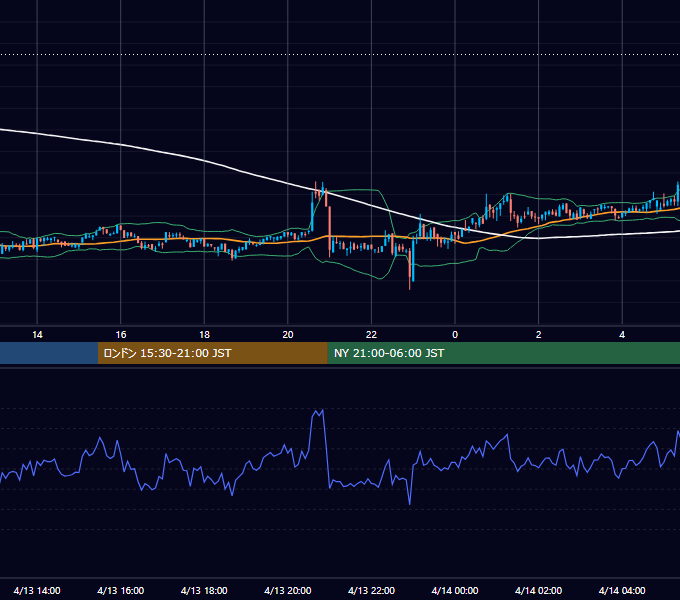Image resolution: width=680 pixels, height=600 pixels.
Task: Click the blue session bar before ロンドン
Action: pos(49,353)
